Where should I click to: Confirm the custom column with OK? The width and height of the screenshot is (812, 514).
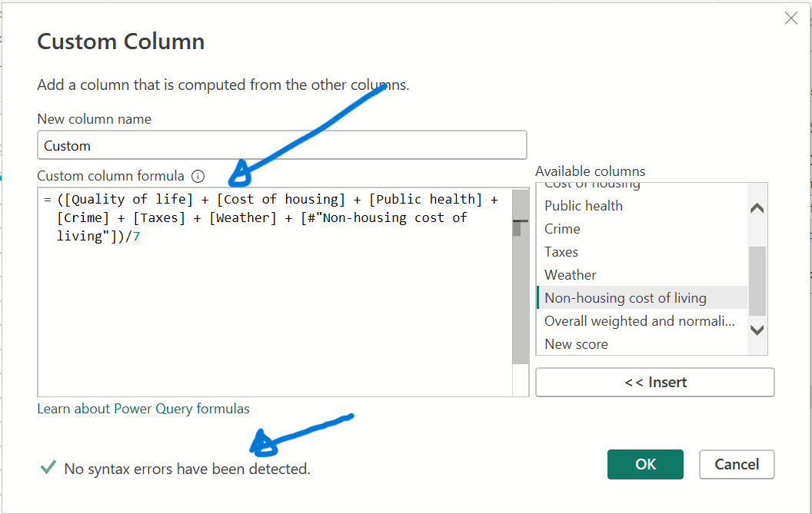645,464
